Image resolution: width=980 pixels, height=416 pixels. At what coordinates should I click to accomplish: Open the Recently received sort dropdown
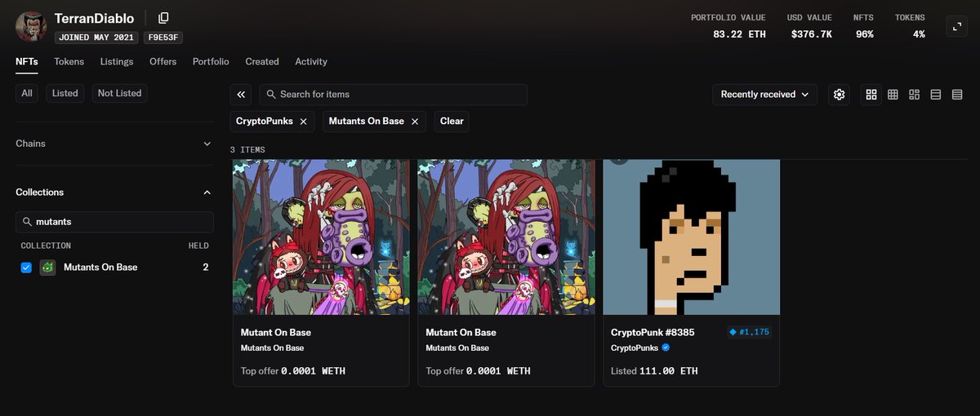pos(765,95)
